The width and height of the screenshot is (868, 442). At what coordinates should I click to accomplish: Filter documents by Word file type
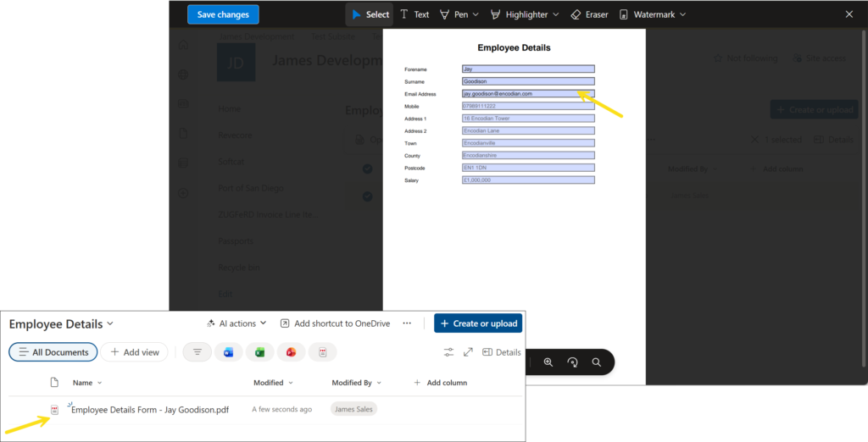(229, 352)
